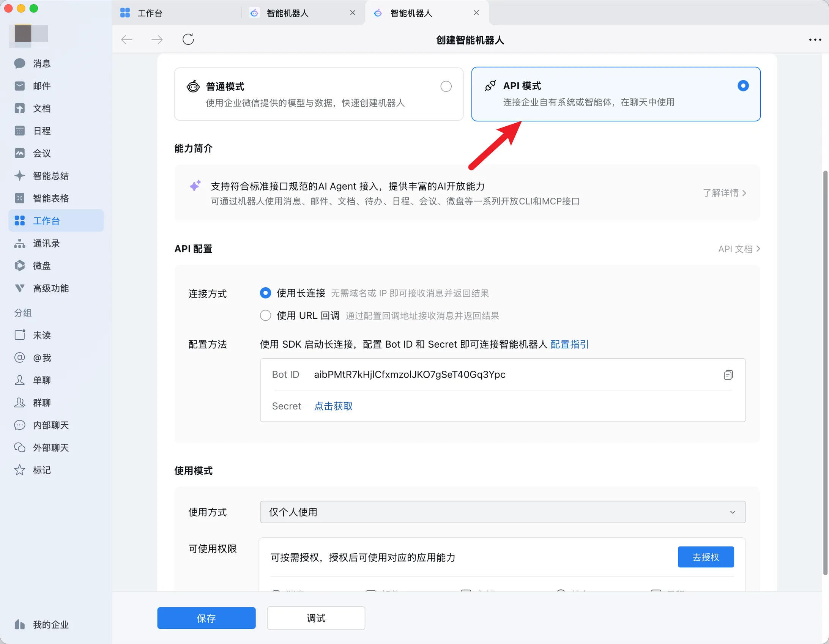The image size is (829, 644).
Task: Select the 普通模式 radio option
Action: 446,87
